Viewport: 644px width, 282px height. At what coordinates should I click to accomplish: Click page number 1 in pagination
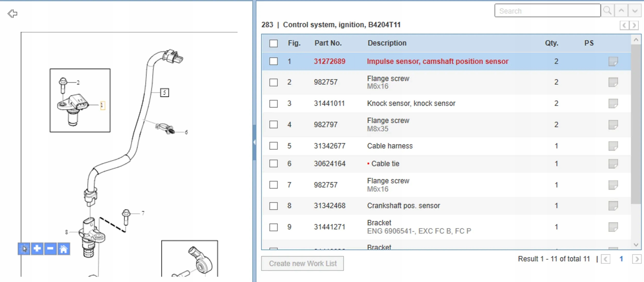pos(621,259)
